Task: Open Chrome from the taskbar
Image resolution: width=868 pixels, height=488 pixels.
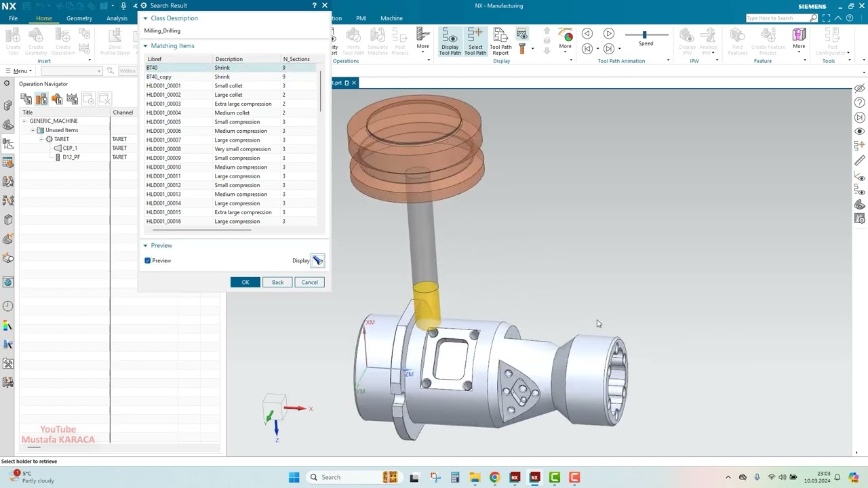Action: tap(494, 478)
